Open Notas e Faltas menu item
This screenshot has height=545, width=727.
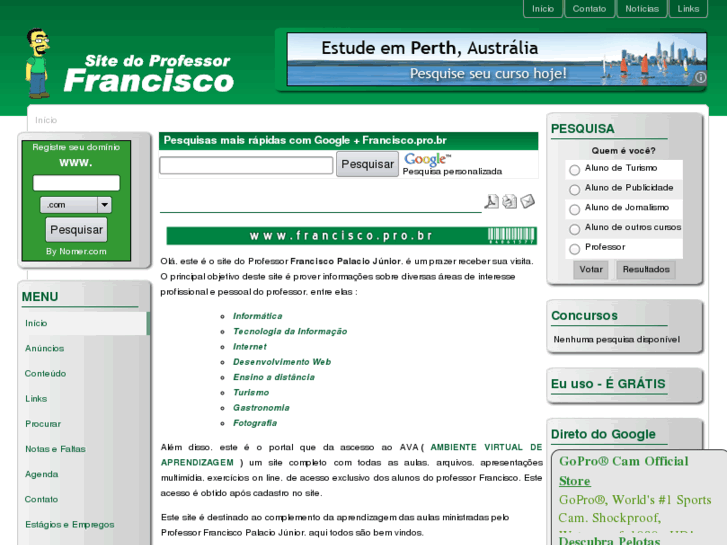pos(55,449)
